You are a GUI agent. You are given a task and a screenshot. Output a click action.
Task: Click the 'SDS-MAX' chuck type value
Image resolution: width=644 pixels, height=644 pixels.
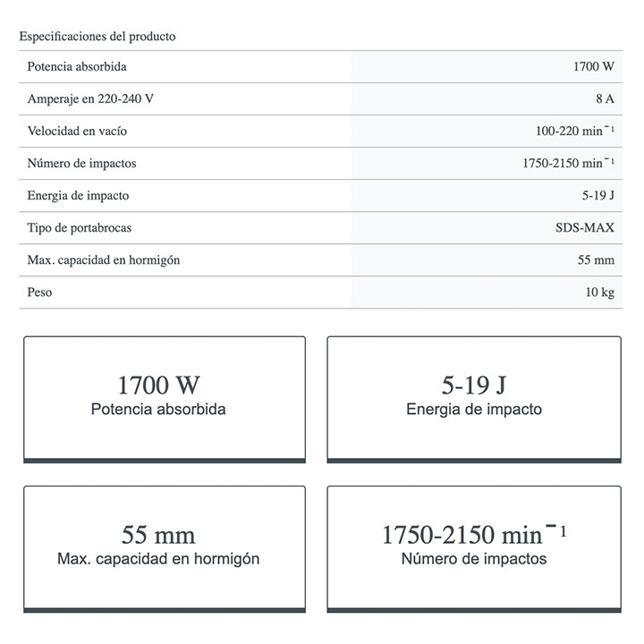tap(584, 228)
